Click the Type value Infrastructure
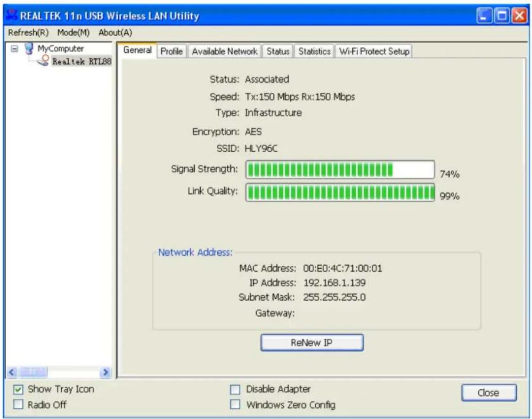This screenshot has height=419, width=532. (x=273, y=113)
